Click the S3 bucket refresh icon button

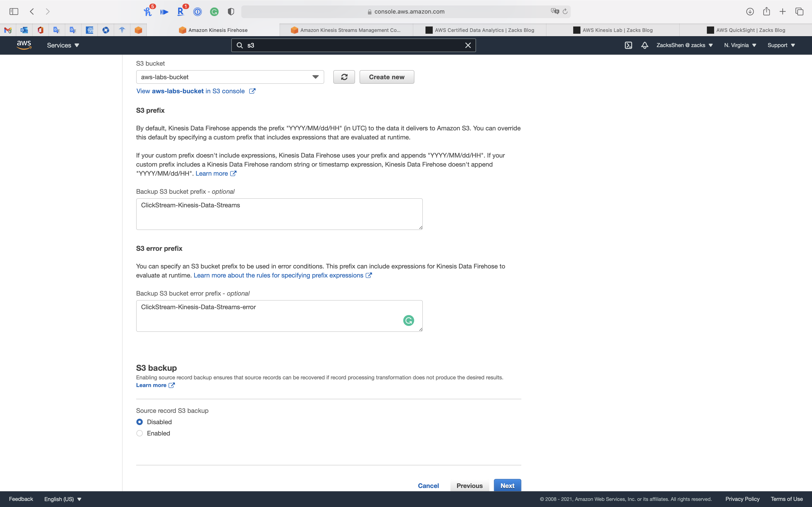pyautogui.click(x=344, y=77)
